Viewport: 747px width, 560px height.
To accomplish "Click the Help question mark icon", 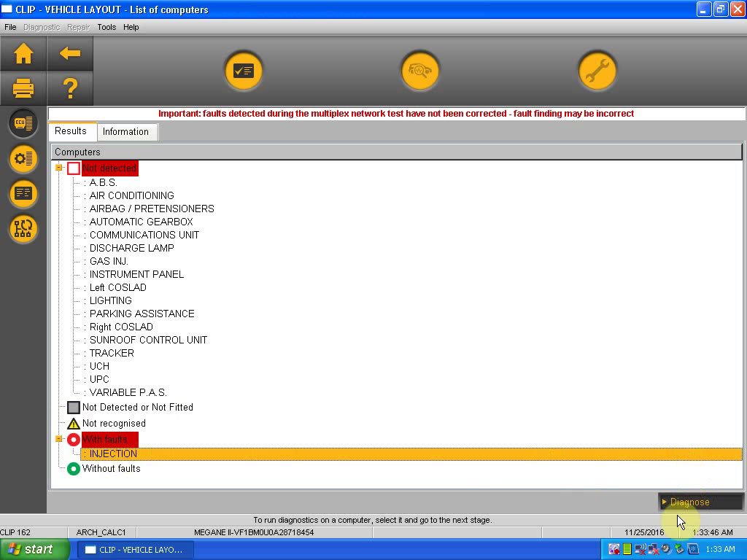I will click(70, 88).
